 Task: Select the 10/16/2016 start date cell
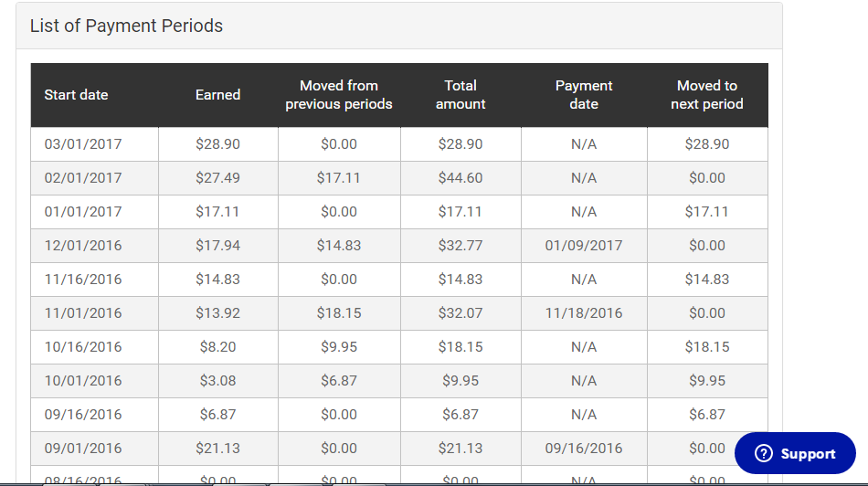83,347
